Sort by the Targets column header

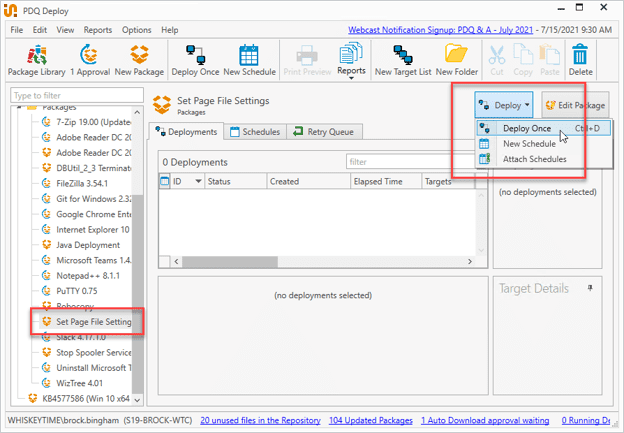[448, 181]
